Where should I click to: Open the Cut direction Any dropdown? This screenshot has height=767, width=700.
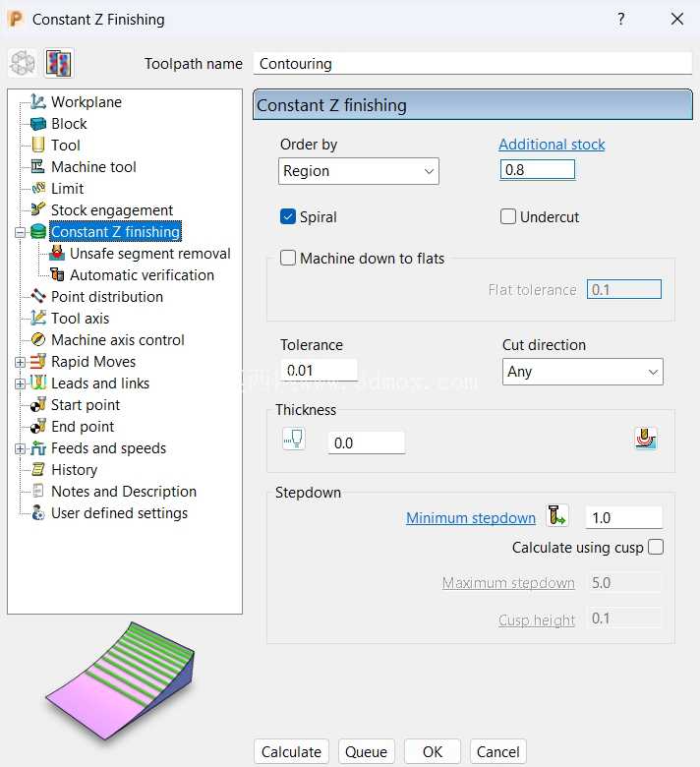(x=583, y=372)
